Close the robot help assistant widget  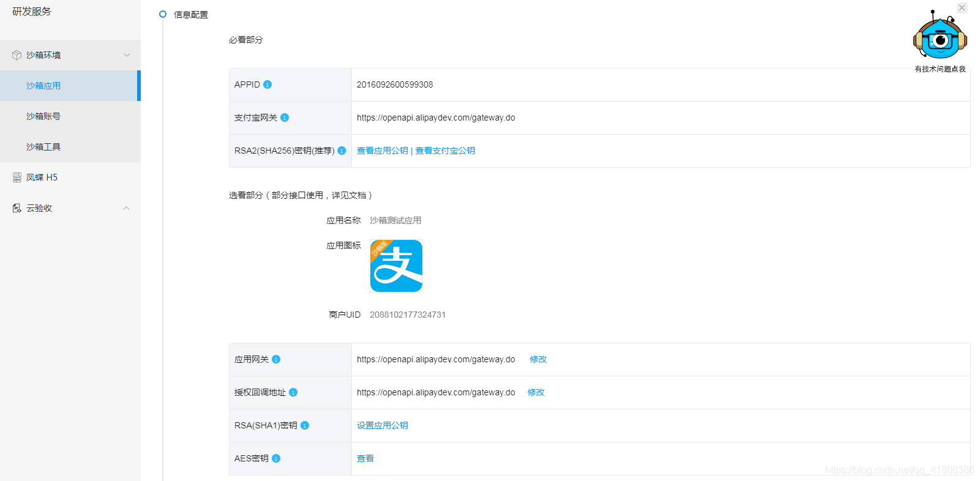962,8
